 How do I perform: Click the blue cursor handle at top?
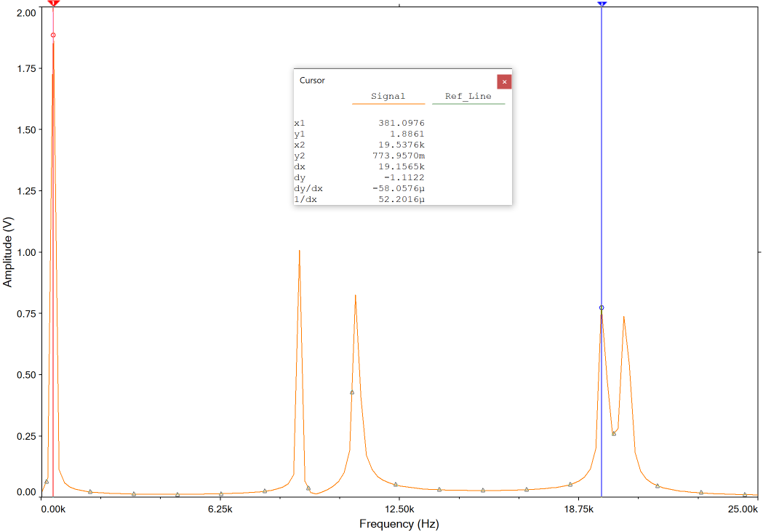pyautogui.click(x=602, y=4)
